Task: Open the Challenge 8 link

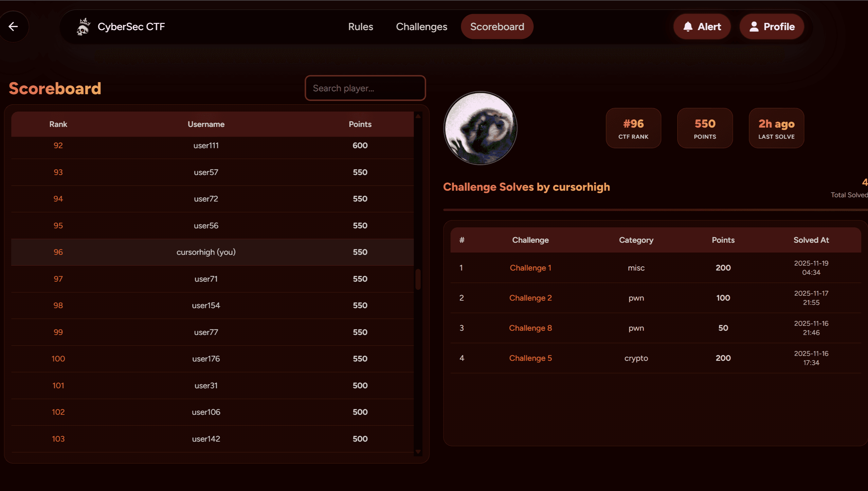Action: 530,327
